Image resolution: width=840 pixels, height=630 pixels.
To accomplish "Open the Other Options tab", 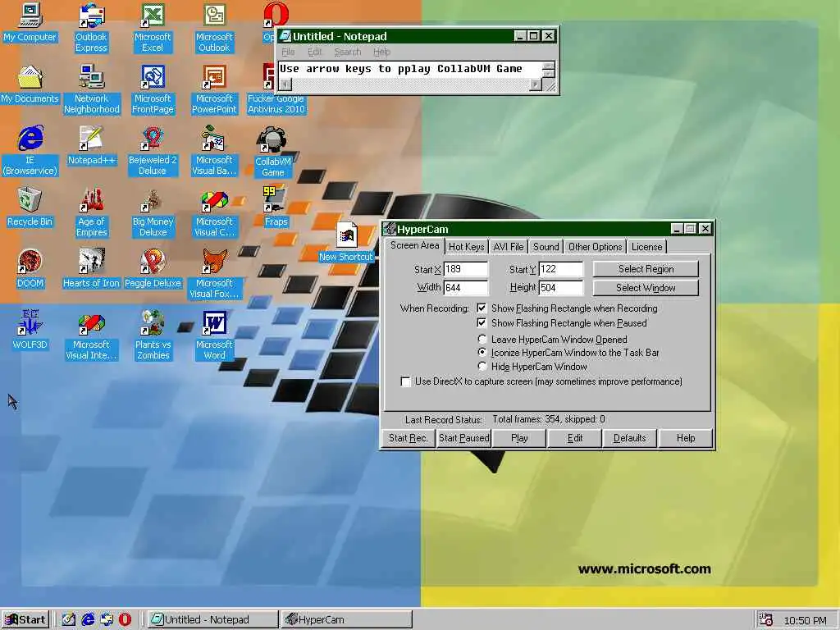I will (x=595, y=247).
